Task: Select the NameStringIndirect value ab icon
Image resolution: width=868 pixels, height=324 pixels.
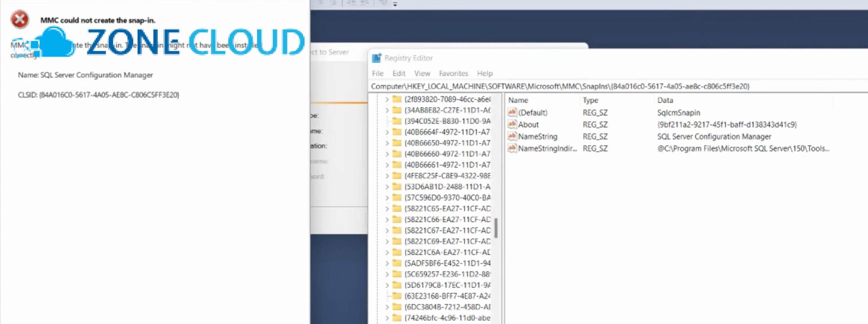Action: [x=512, y=148]
